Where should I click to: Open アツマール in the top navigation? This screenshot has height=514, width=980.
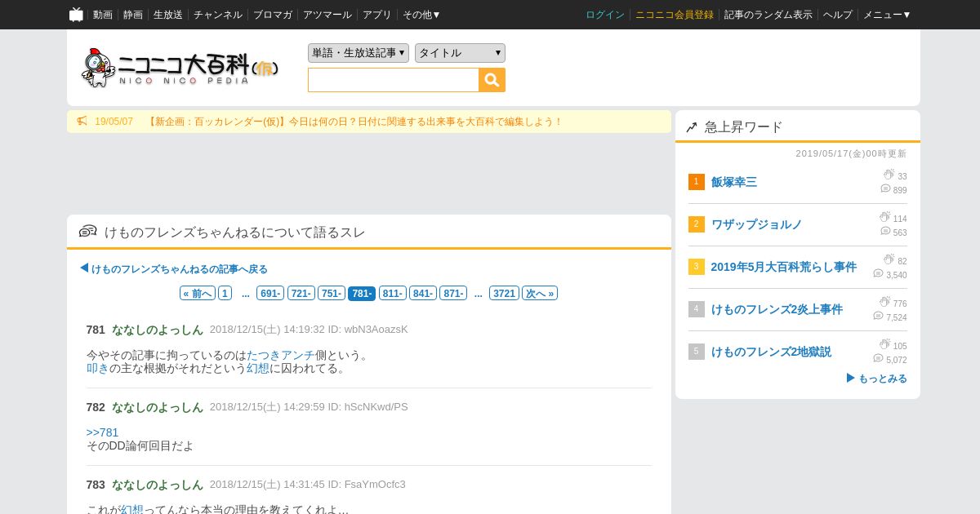(x=327, y=15)
